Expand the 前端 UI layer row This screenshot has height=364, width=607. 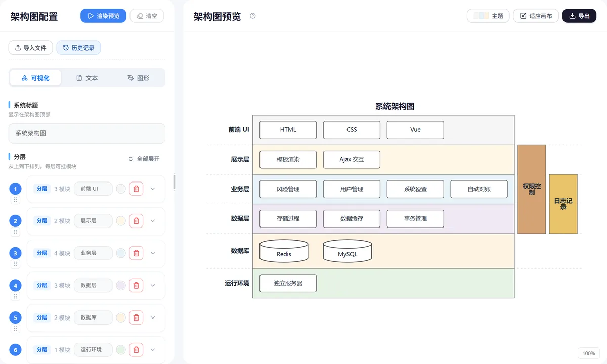153,189
